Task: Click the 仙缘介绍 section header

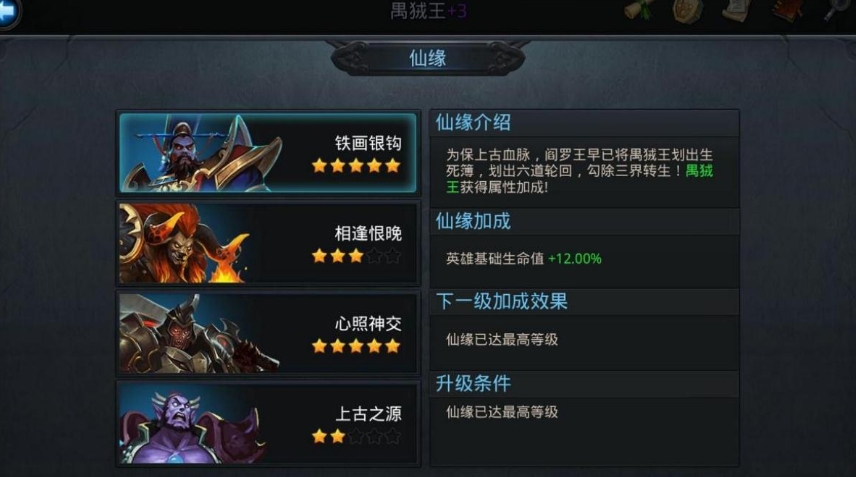Action: (x=473, y=123)
